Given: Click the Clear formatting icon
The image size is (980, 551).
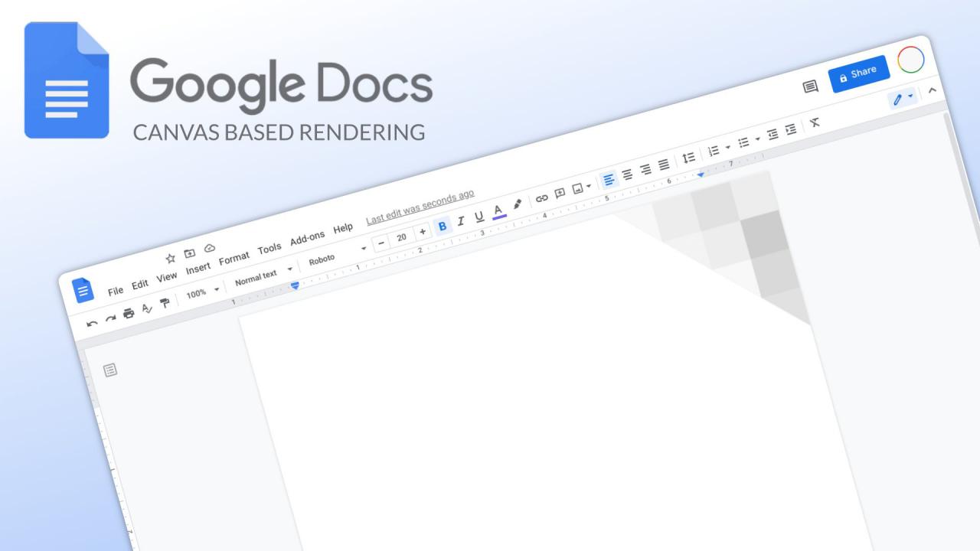Looking at the screenshot, I should click(x=815, y=122).
